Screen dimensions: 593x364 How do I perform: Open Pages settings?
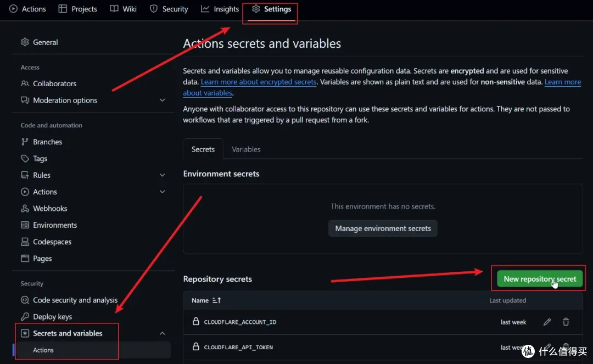[42, 258]
